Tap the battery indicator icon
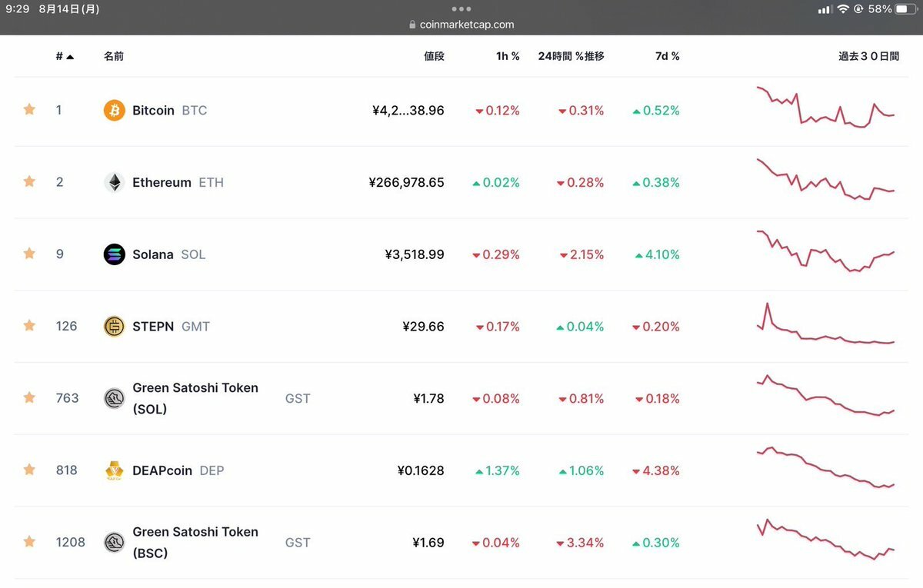Screen dimensions: 923x588 (x=906, y=9)
